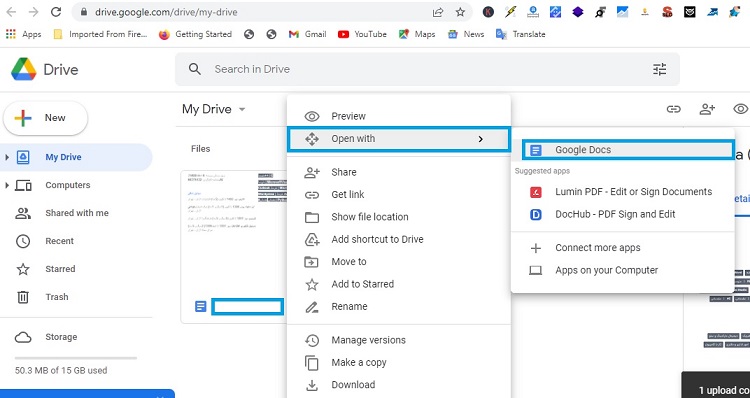Expand Open with submenu
This screenshot has height=398, width=750.
(399, 139)
